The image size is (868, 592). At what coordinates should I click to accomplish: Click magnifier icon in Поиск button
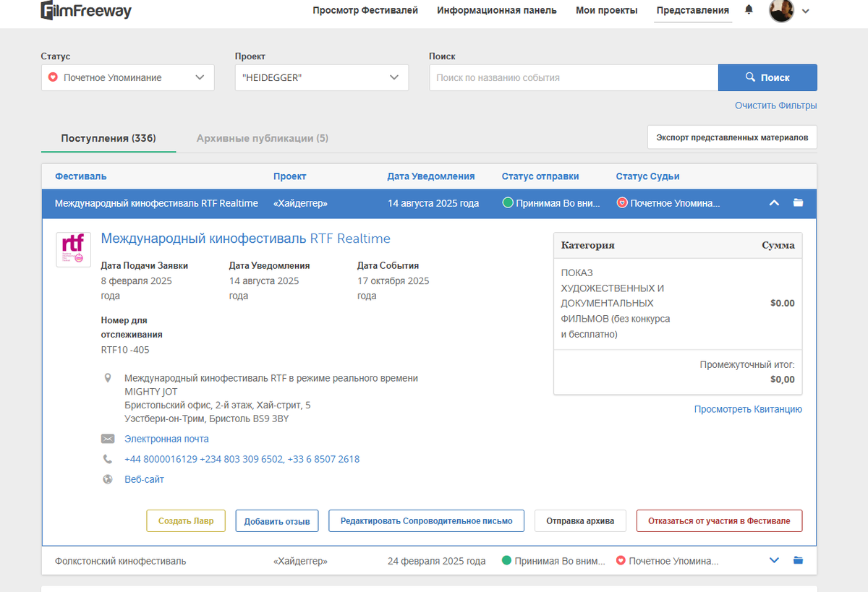(x=750, y=77)
